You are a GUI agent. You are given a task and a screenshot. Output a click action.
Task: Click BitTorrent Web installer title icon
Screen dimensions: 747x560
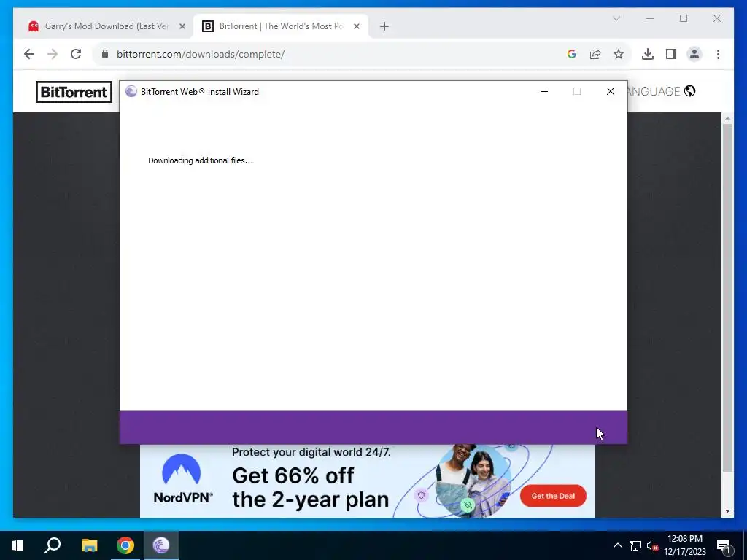[131, 91]
